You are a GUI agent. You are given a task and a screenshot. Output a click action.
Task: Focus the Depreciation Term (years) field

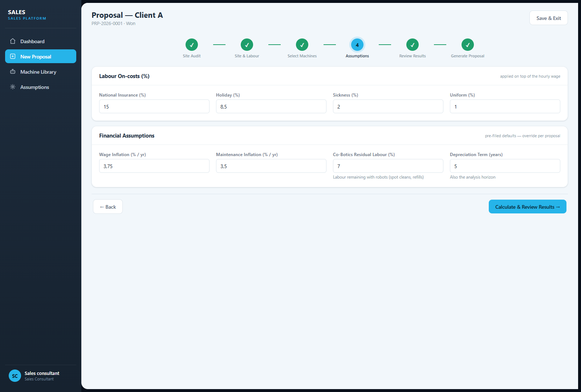coord(505,166)
